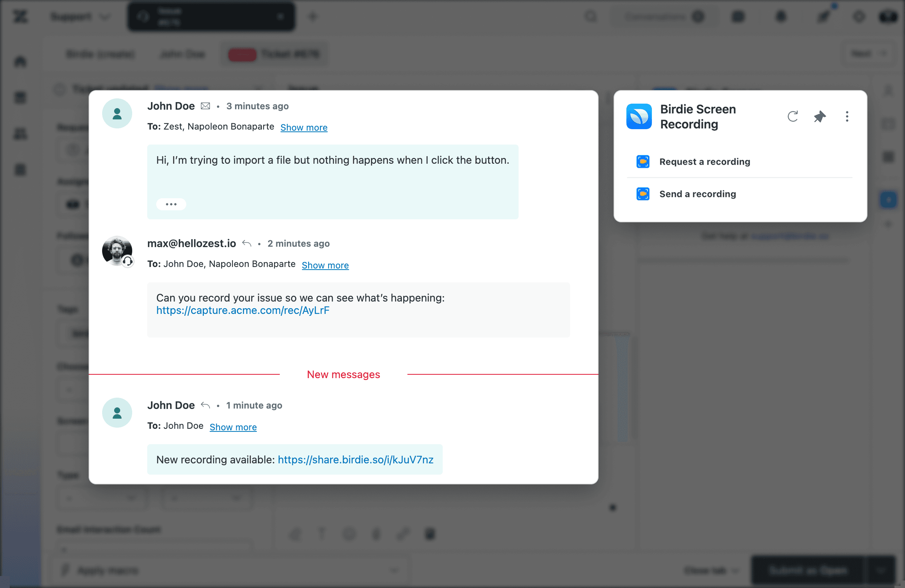Click Submit as Open button
The width and height of the screenshot is (905, 588).
808,570
